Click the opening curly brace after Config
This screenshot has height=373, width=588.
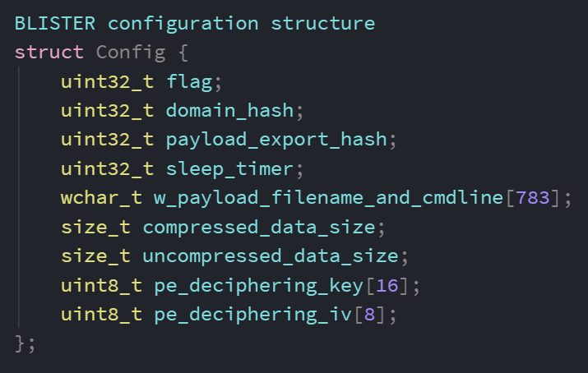point(183,53)
